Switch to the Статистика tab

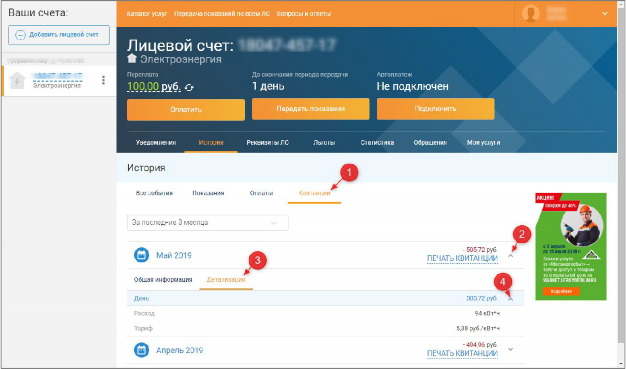pos(377,143)
